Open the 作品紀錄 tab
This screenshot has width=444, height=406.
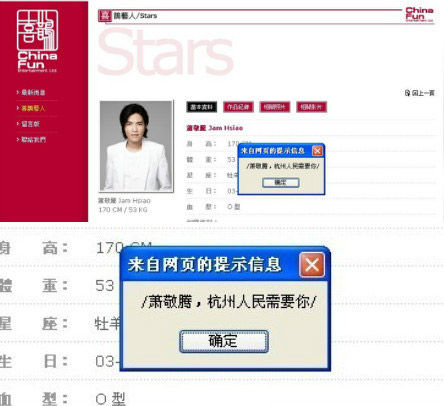[238, 107]
